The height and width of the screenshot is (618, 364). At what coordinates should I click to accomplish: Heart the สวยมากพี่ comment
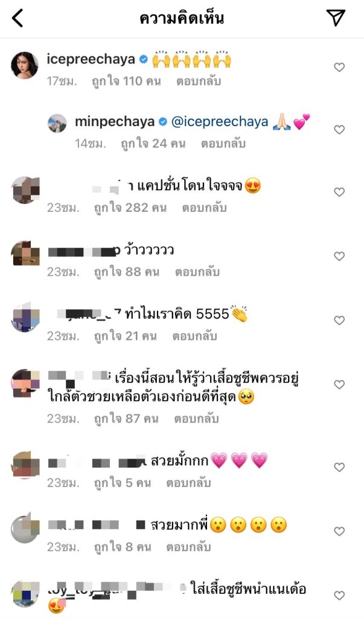click(x=339, y=531)
